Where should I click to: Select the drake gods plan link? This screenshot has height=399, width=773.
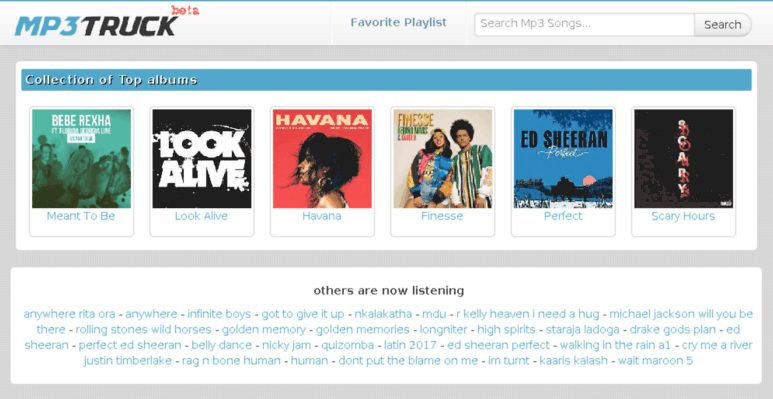(672, 329)
